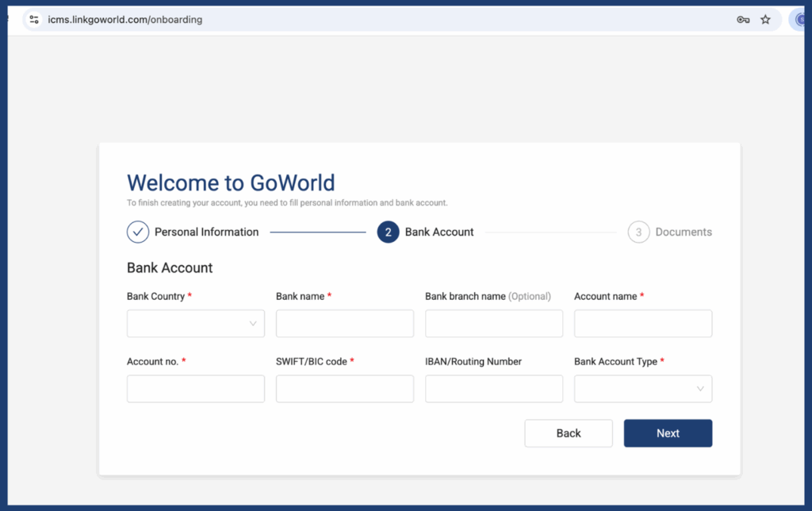Click the Personal Information checkmark step icon

coord(138,232)
